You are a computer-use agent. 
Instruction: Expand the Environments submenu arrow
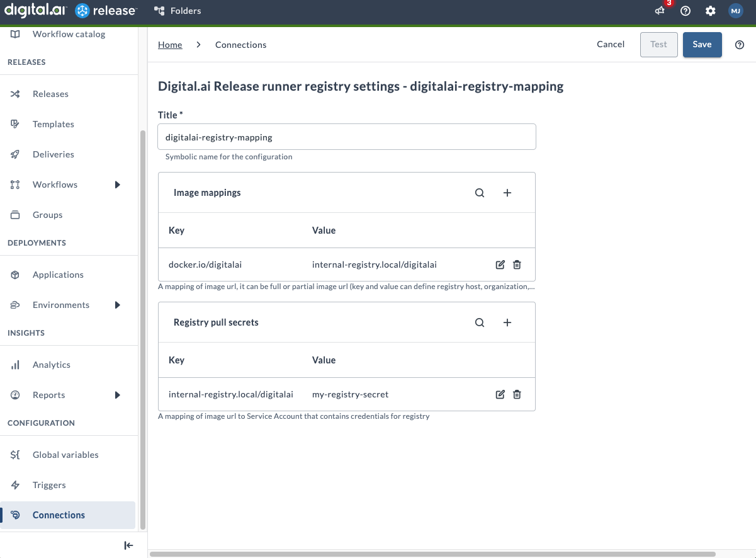point(117,305)
